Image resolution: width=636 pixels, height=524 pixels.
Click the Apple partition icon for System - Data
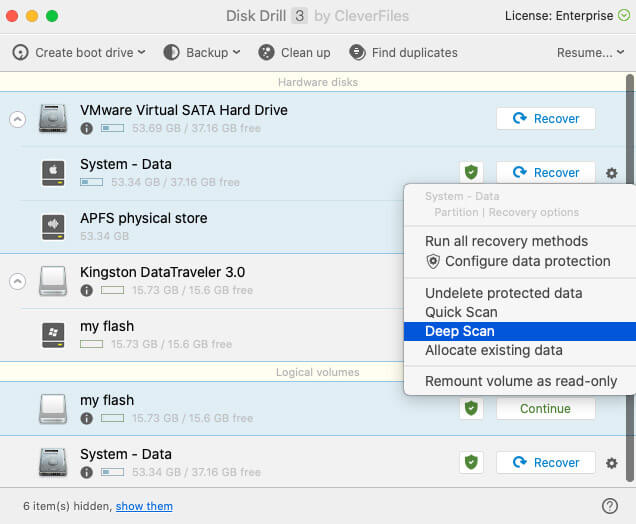53,173
